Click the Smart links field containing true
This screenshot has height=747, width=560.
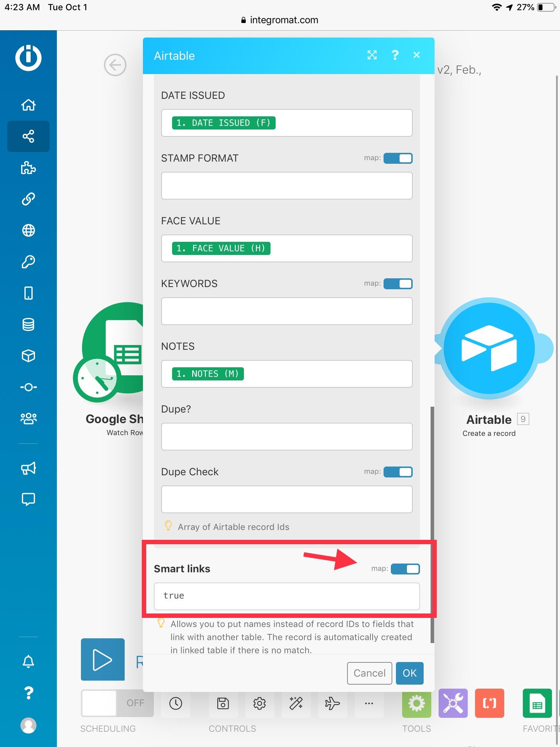(287, 596)
